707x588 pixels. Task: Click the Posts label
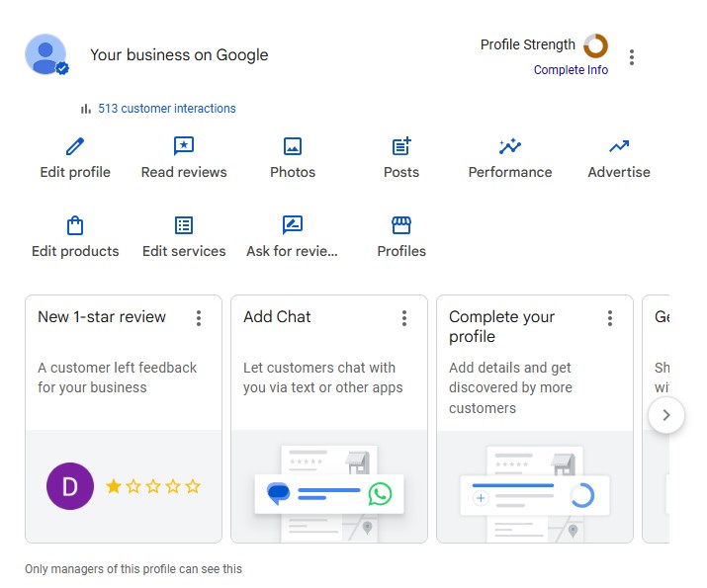[401, 172]
